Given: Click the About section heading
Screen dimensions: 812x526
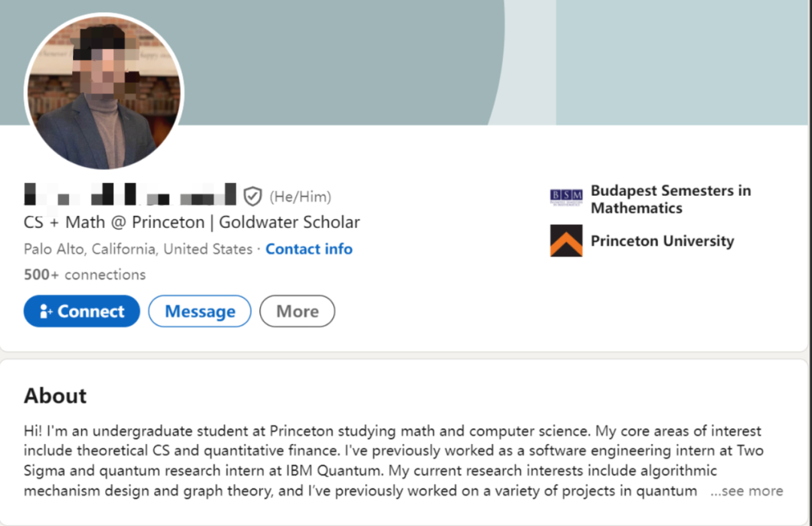Looking at the screenshot, I should click(x=55, y=396).
